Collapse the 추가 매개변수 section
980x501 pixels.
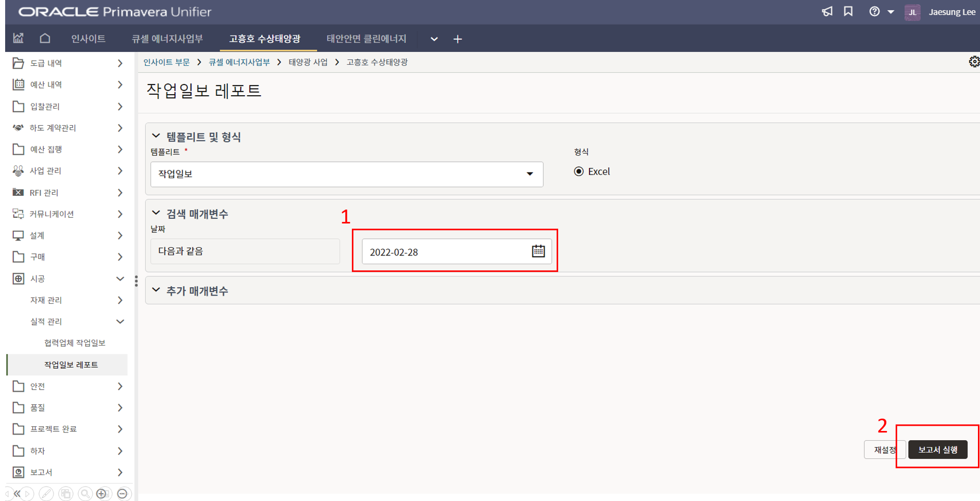pos(156,290)
